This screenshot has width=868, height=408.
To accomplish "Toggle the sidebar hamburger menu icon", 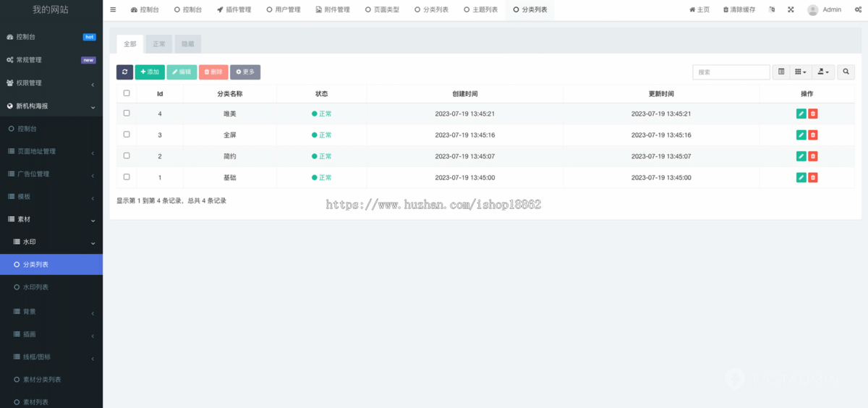I will 113,9.
